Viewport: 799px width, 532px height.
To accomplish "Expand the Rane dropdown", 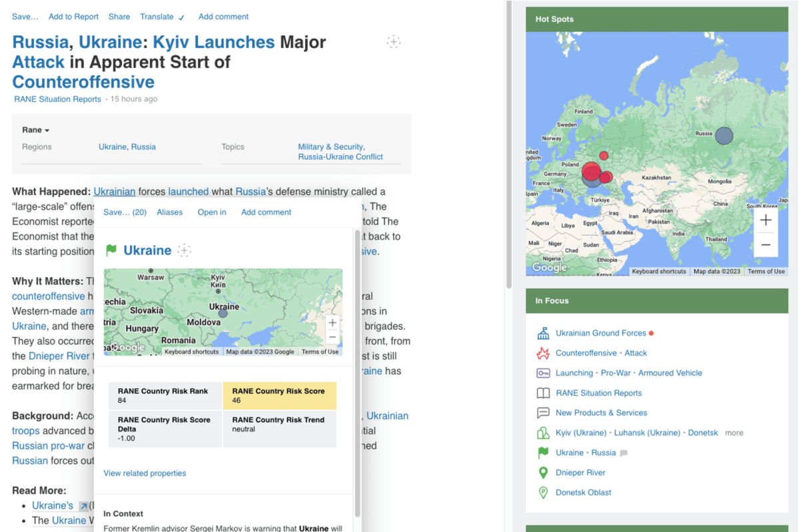I will [36, 131].
